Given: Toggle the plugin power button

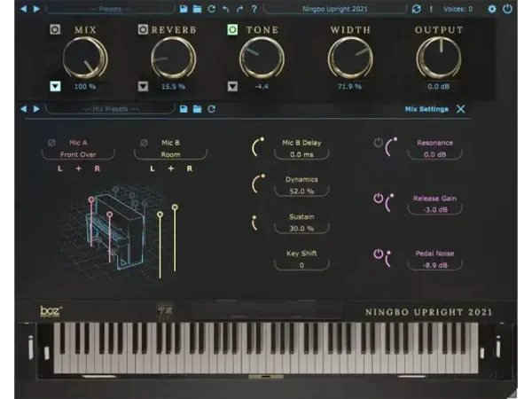Looking at the screenshot, I should click(507, 9).
